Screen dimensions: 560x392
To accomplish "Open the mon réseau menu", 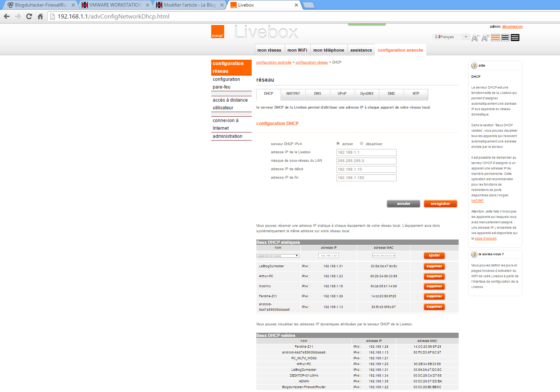I will 269,50.
